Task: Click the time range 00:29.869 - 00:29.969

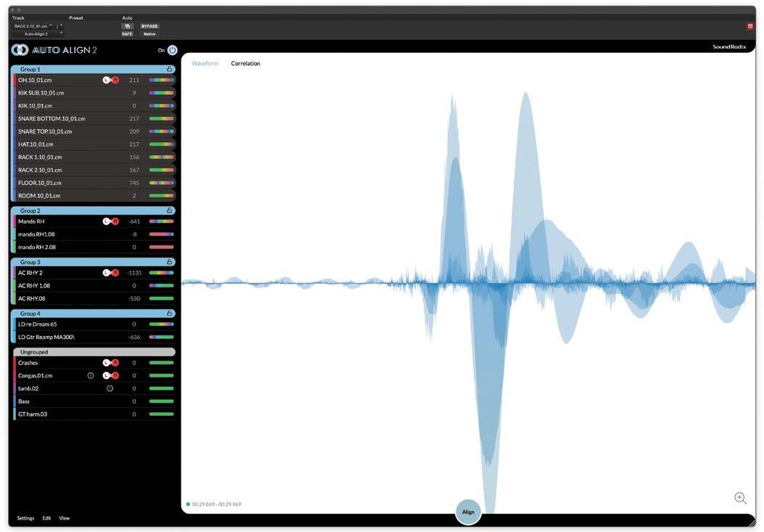Action: (216, 504)
